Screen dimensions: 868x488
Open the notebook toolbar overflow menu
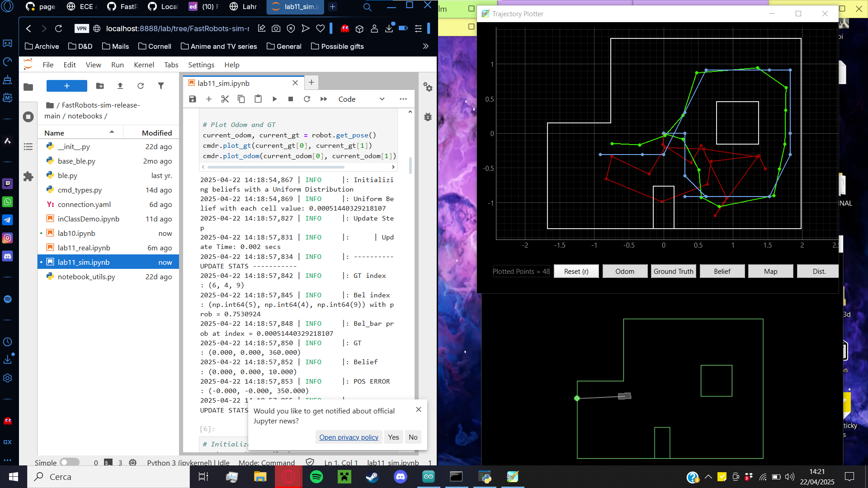pyautogui.click(x=403, y=99)
